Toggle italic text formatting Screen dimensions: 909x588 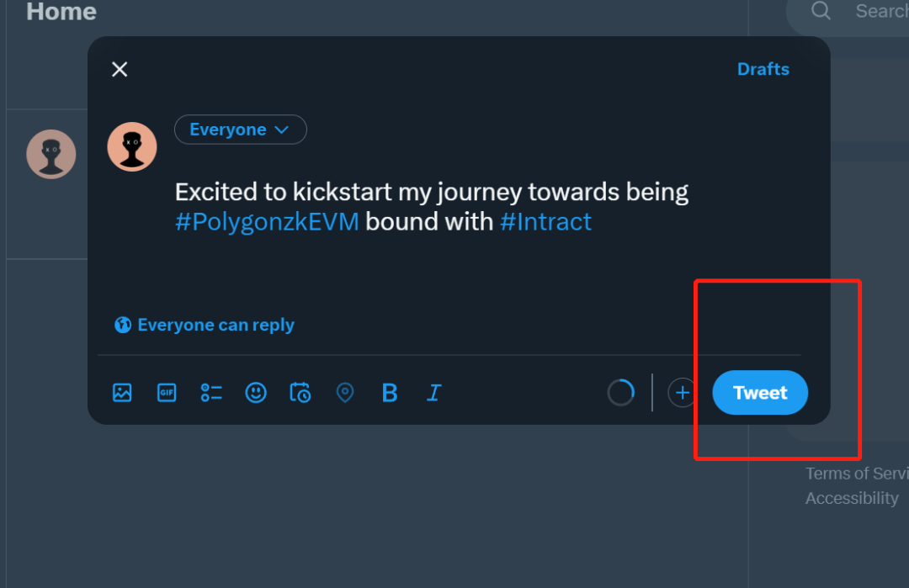pos(433,393)
